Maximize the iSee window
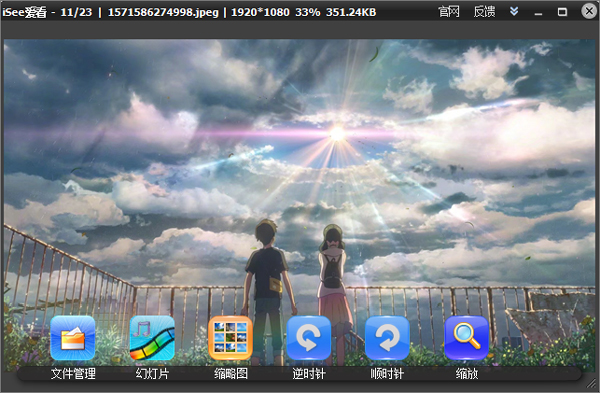The width and height of the screenshot is (600, 393). pyautogui.click(x=562, y=12)
